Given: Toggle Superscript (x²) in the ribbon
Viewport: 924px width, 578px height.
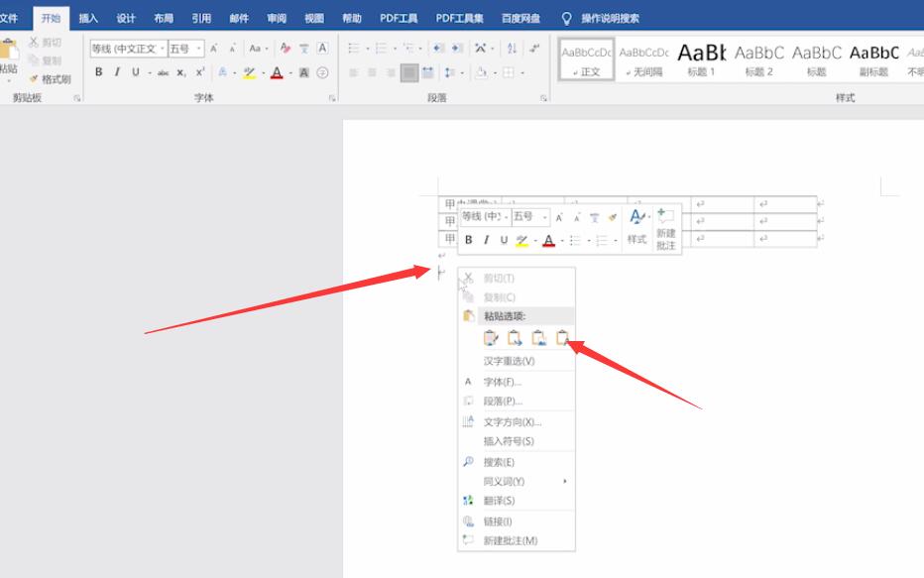Looking at the screenshot, I should point(199,72).
